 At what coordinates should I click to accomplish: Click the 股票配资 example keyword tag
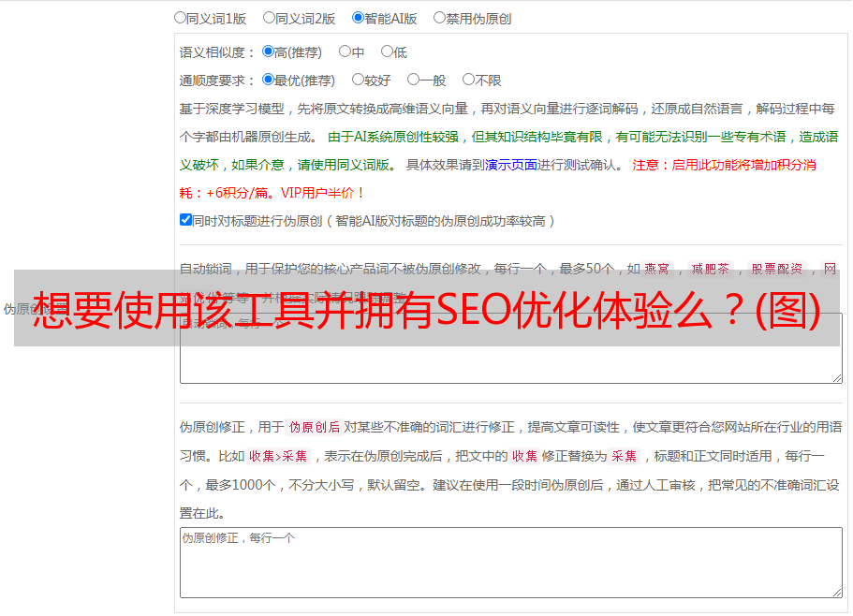pos(777,269)
